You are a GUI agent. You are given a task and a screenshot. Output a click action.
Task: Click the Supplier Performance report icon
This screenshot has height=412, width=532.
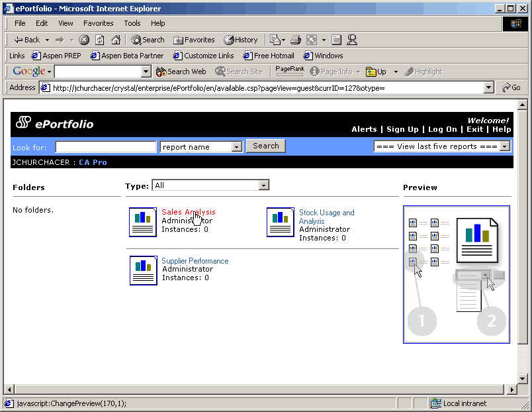point(144,270)
